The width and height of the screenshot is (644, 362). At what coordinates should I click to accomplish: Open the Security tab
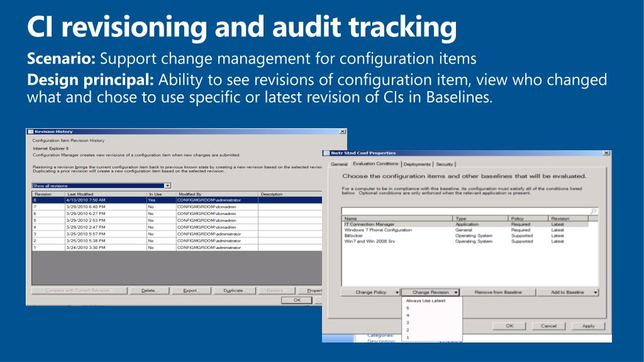[x=445, y=164]
